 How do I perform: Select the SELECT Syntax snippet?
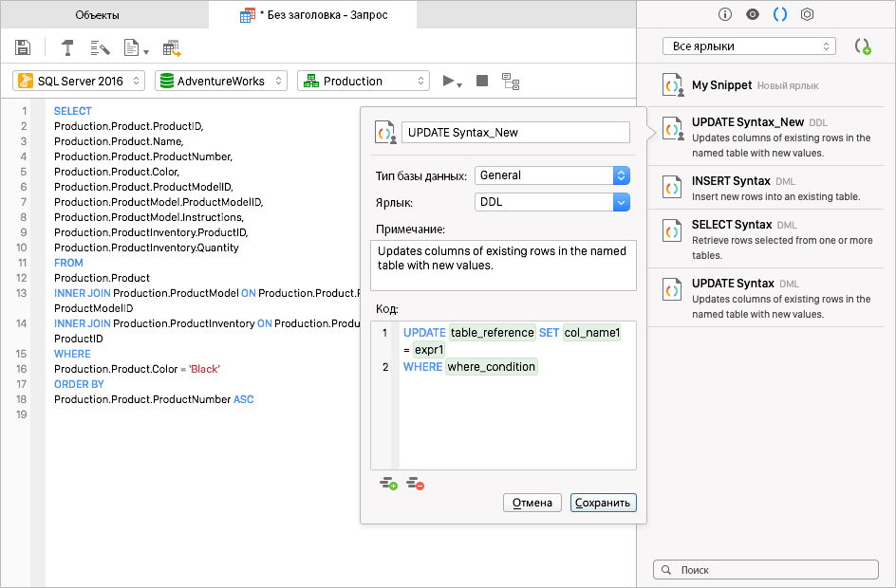766,239
